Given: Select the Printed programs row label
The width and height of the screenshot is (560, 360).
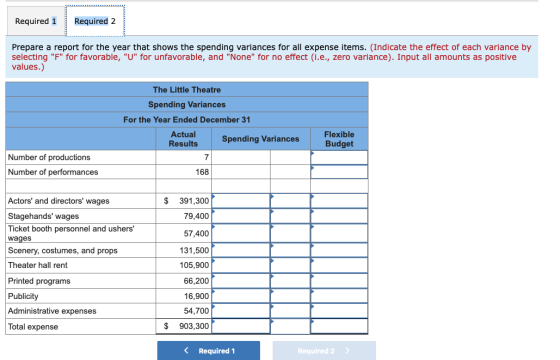Looking at the screenshot, I should coord(39,281).
